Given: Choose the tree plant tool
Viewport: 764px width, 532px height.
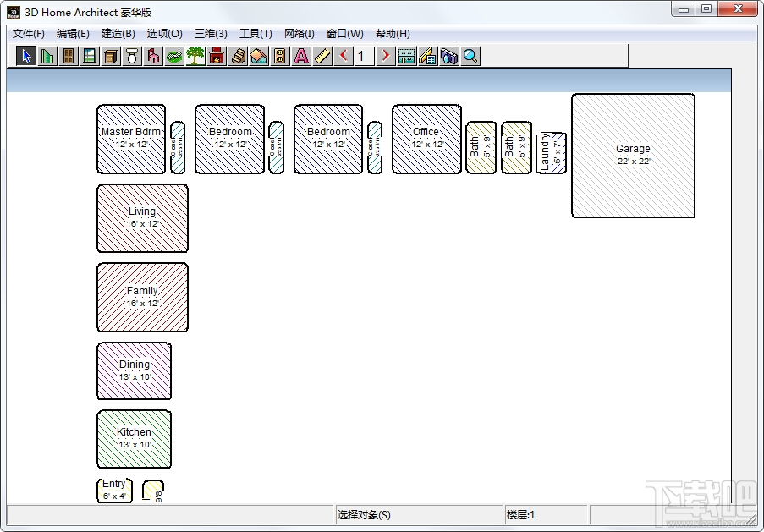Looking at the screenshot, I should tap(195, 56).
